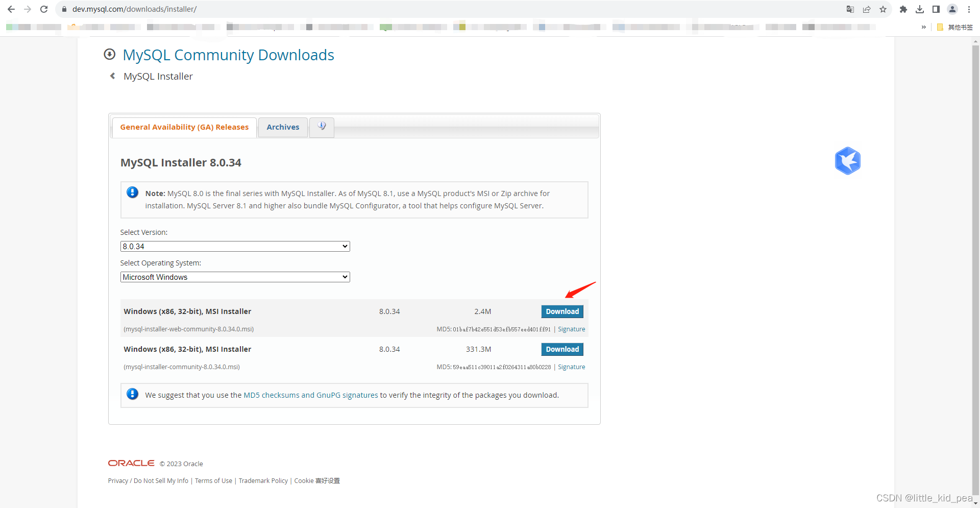Screen dimensions: 980x508
Task: Open the extensions puzzle icon
Action: 903,9
